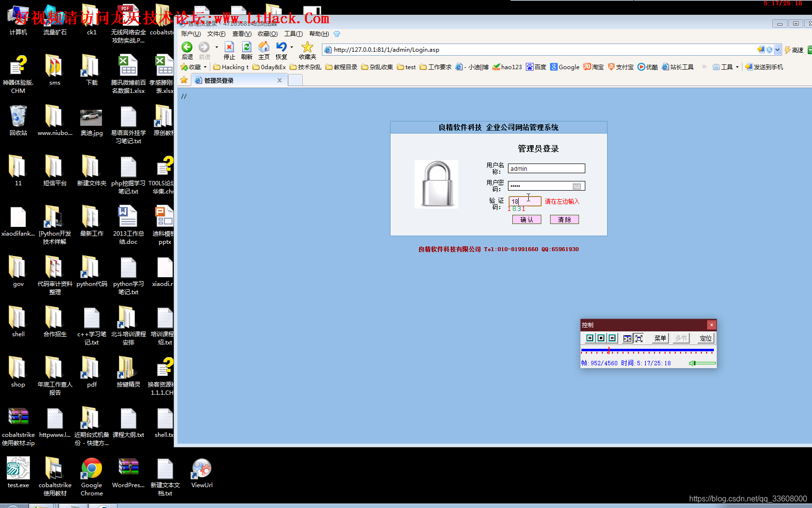Click the 用户名称 username input field
The image size is (812, 508).
tap(546, 168)
